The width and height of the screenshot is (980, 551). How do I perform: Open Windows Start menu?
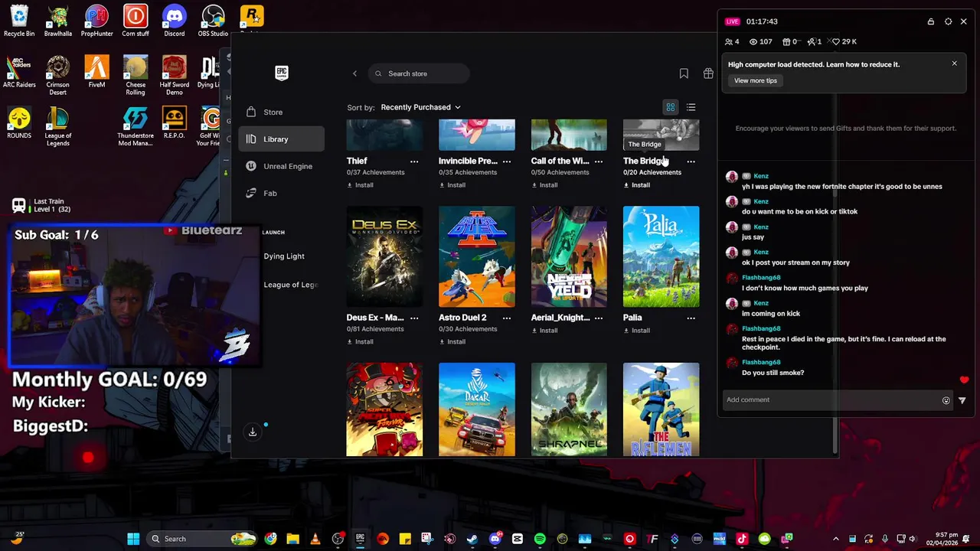click(133, 539)
